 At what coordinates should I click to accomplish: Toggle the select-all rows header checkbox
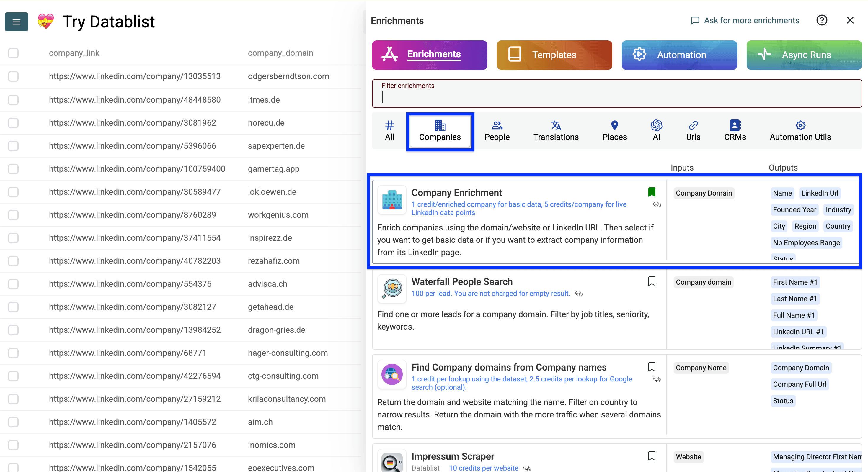(13, 53)
